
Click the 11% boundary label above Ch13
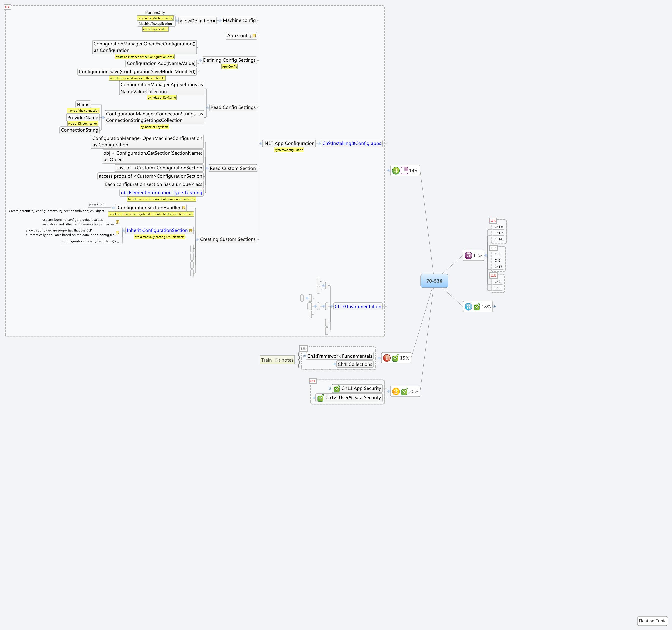click(x=493, y=221)
